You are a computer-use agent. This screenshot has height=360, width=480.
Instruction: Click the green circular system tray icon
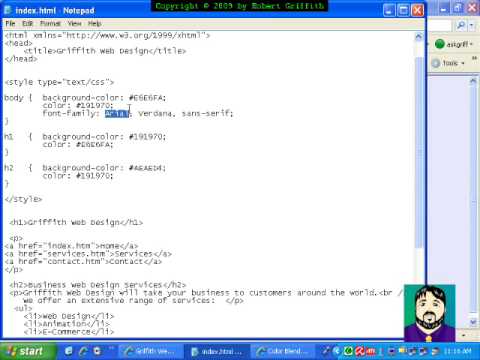[x=348, y=351]
